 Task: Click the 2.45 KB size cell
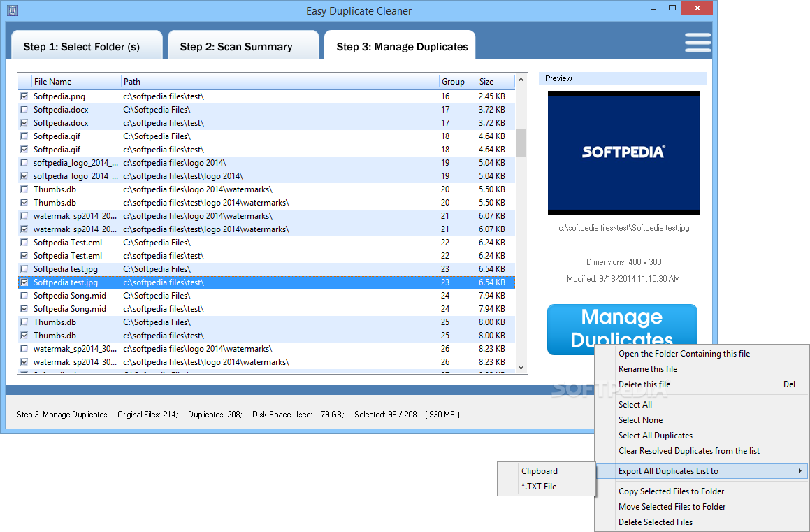492,96
